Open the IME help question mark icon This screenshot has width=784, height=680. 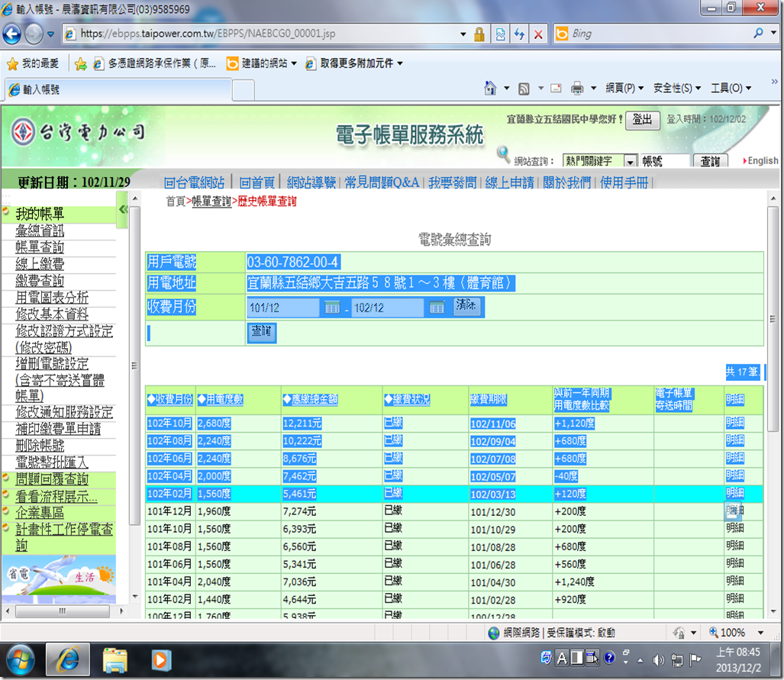click(x=609, y=658)
